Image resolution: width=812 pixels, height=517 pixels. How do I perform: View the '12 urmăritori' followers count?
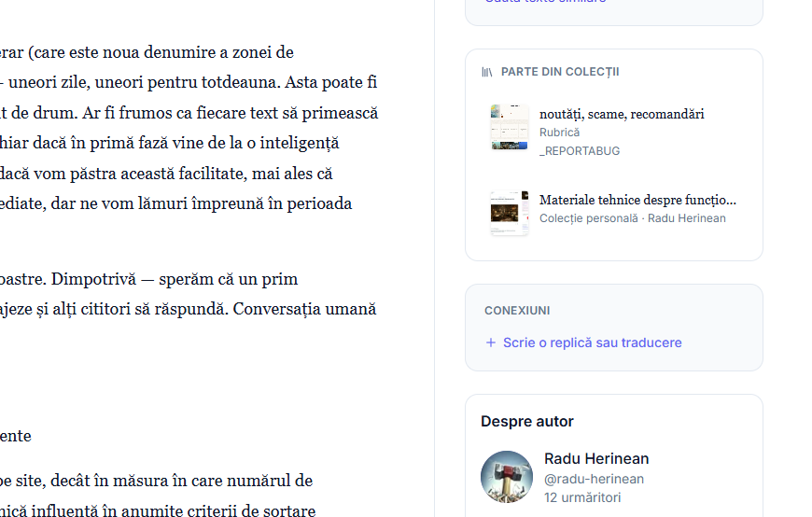582,498
